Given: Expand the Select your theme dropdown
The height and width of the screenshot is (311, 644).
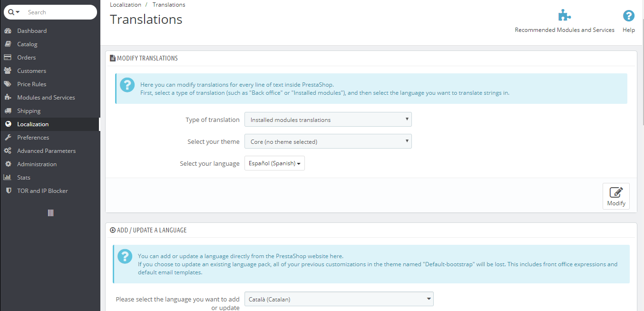Looking at the screenshot, I should click(x=328, y=141).
